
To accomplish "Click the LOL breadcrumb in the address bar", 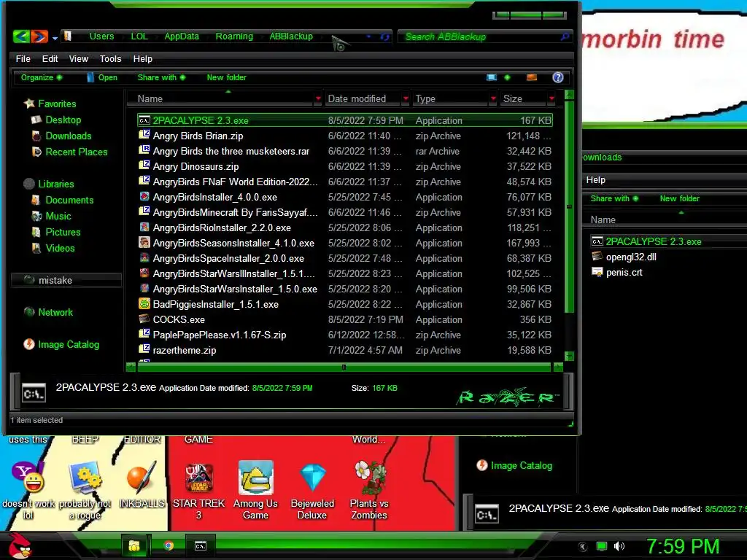I will (x=139, y=36).
